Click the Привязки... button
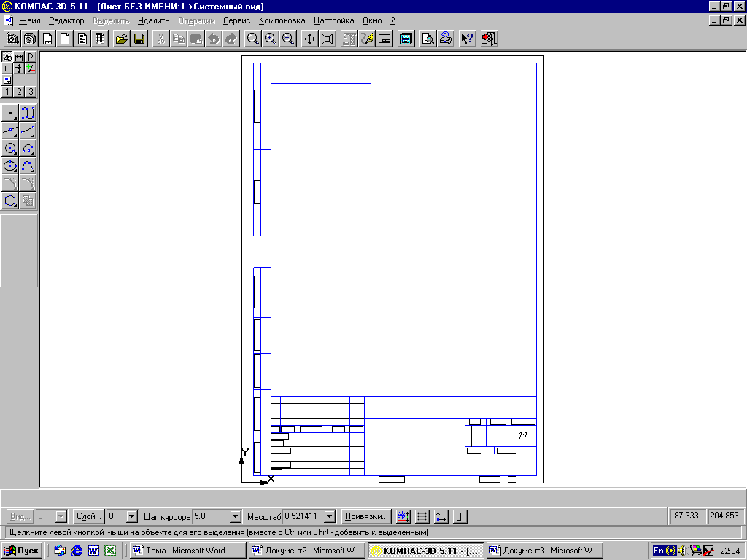Image resolution: width=747 pixels, height=560 pixels. pos(366,516)
